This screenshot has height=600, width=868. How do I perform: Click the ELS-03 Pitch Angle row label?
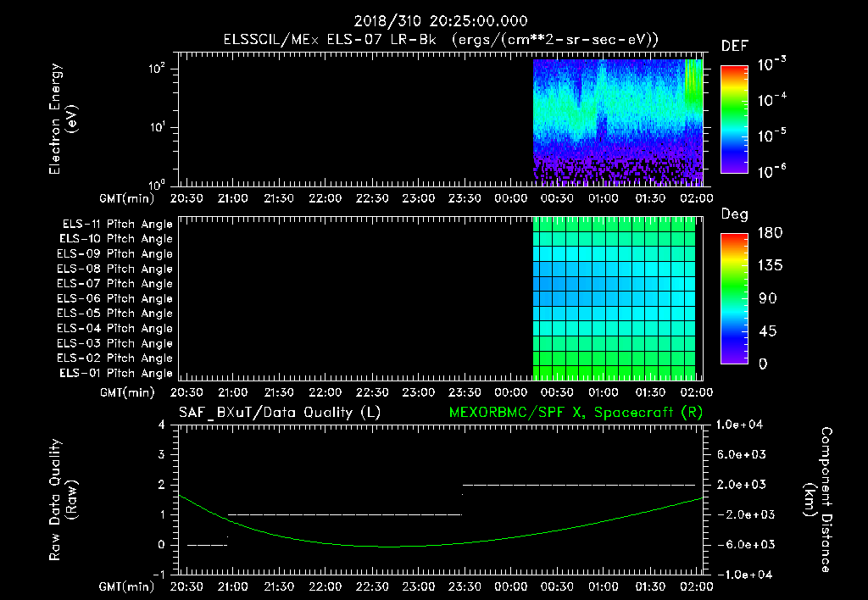click(x=114, y=344)
